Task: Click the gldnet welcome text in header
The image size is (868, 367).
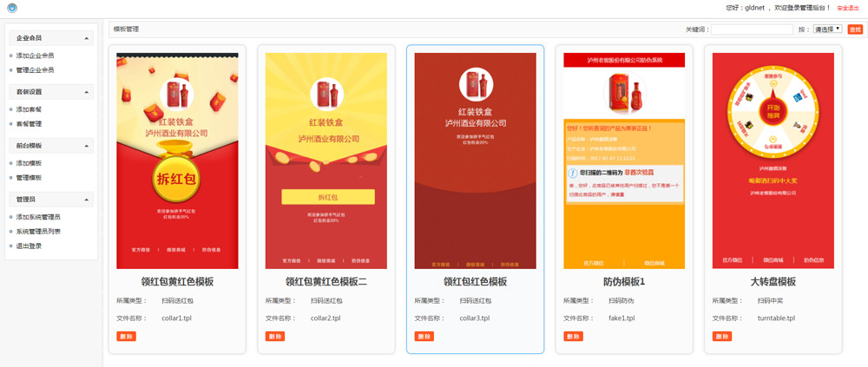Action: (x=779, y=9)
